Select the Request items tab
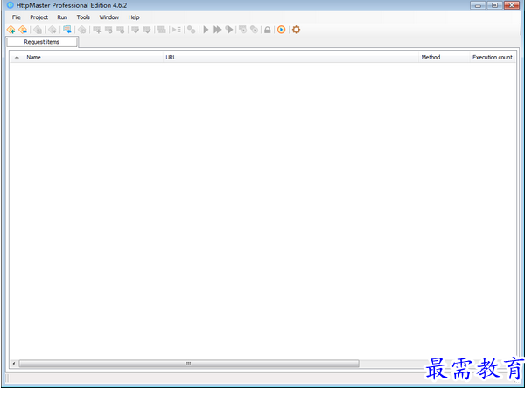 point(42,42)
